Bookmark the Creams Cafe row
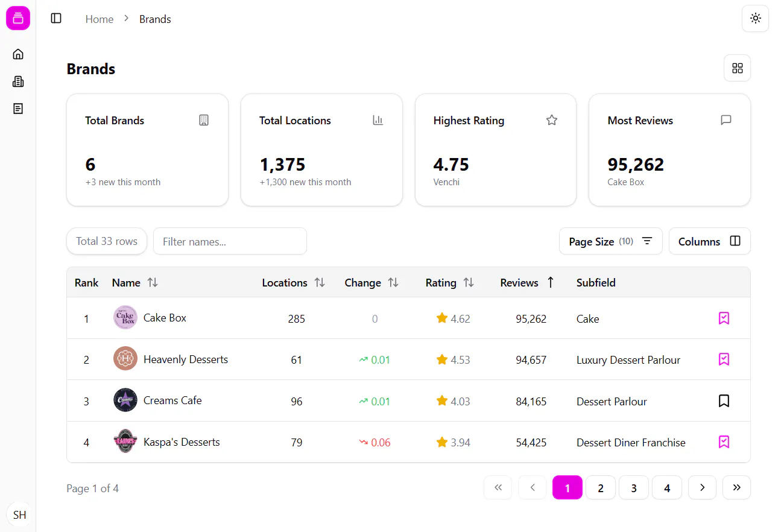The height and width of the screenshot is (532, 781). coord(724,401)
